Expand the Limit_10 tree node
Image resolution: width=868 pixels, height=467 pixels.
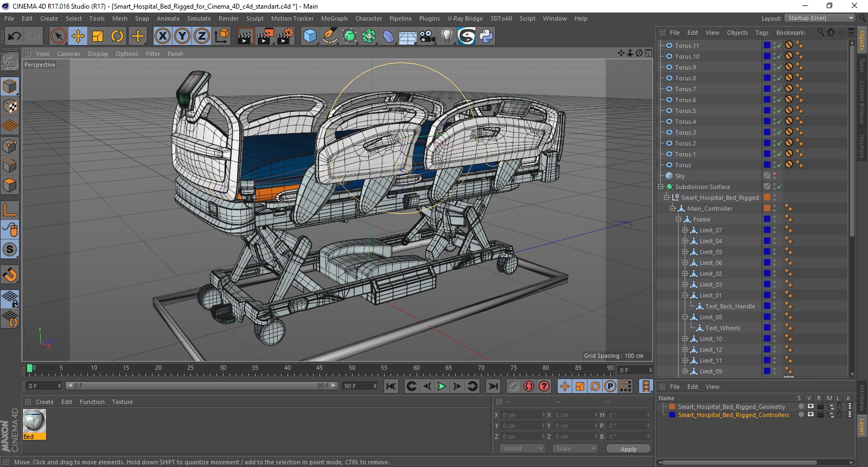685,339
